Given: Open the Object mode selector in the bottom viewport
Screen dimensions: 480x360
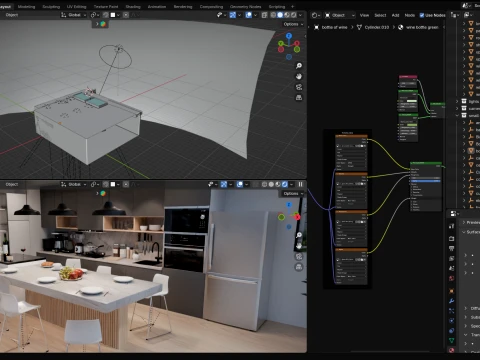Looking at the screenshot, I should pyautogui.click(x=12, y=184).
